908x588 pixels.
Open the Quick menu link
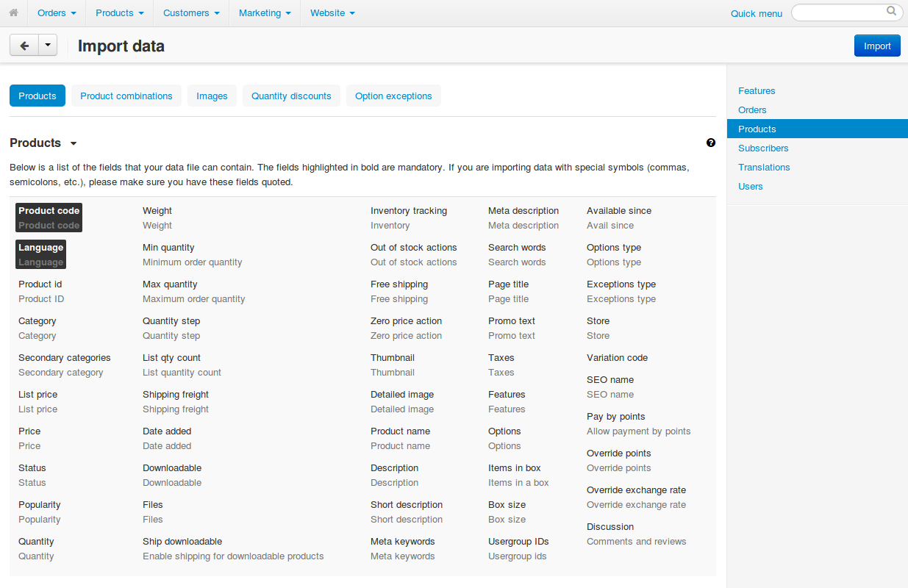point(757,13)
